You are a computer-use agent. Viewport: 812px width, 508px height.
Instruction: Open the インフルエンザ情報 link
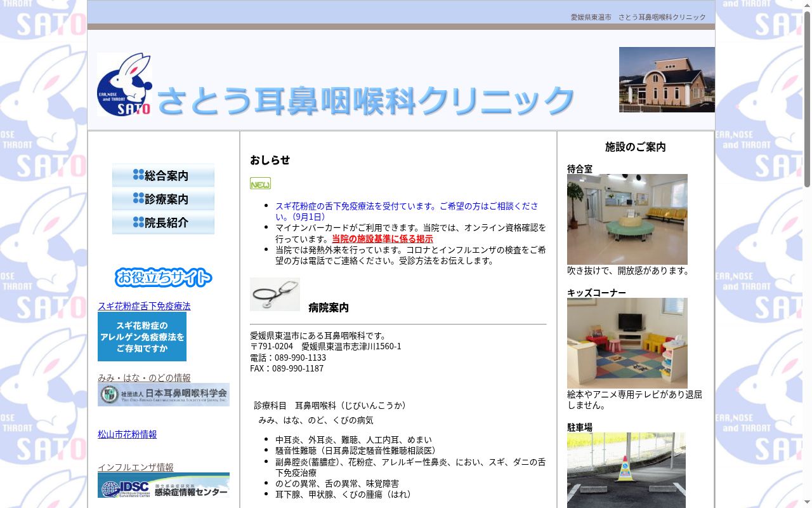tap(136, 467)
